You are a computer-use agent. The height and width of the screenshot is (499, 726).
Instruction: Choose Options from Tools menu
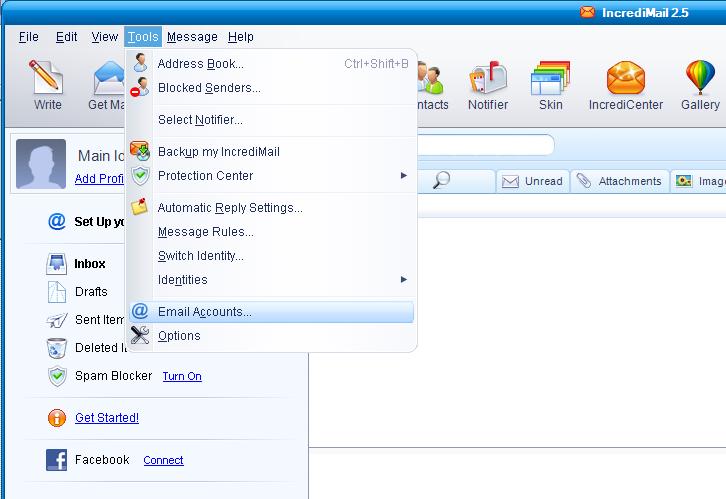(x=271, y=336)
